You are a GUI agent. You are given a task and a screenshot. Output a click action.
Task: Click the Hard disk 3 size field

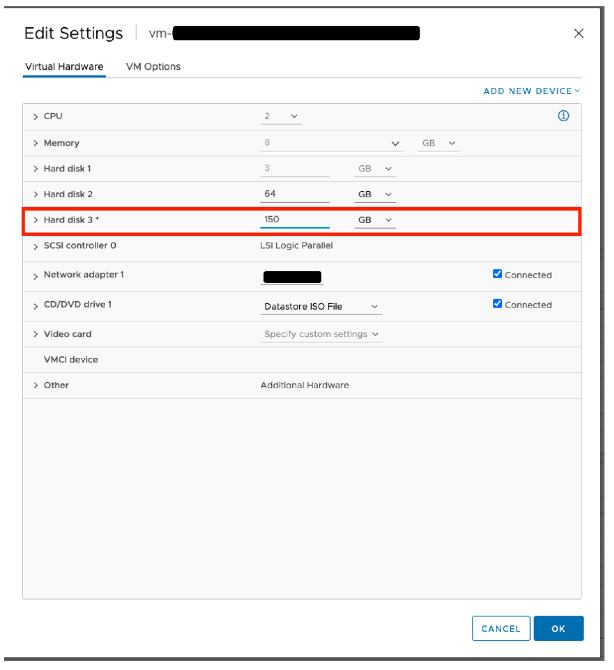click(x=294, y=220)
